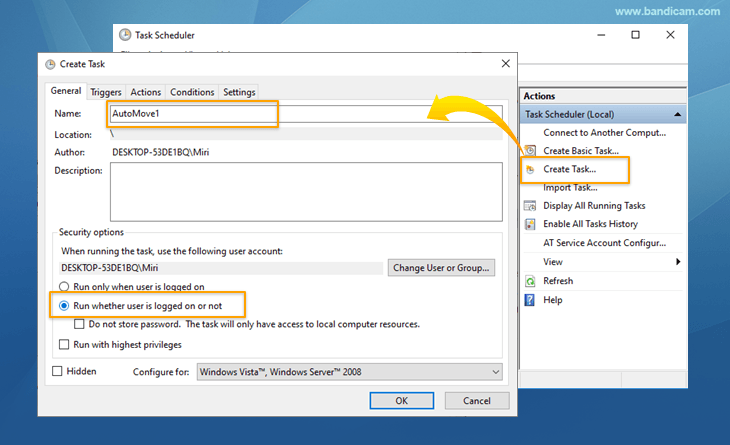Click the user account field DESKTOP-53DE1BQ\Miri
The width and height of the screenshot is (730, 445).
221,268
